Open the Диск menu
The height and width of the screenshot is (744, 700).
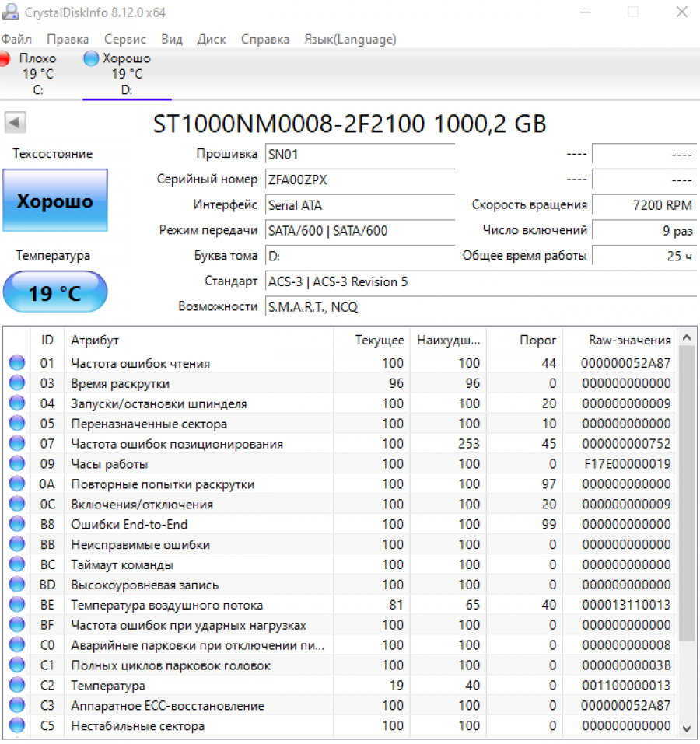(x=212, y=39)
